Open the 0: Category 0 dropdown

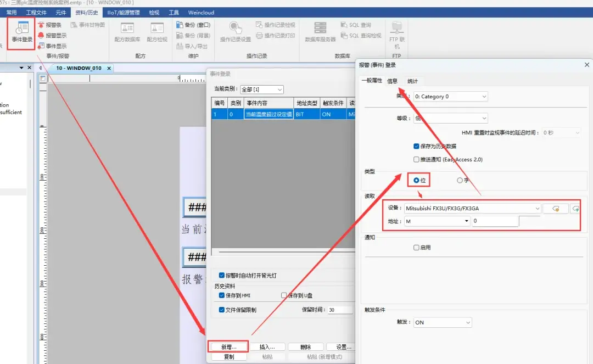450,97
